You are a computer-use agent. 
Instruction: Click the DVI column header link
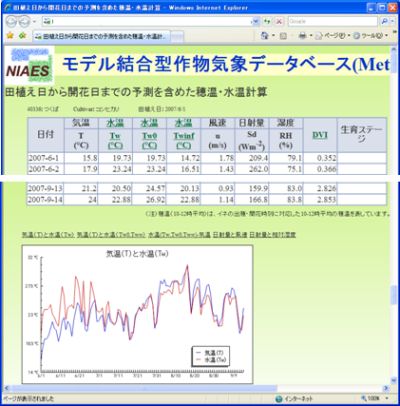320,135
